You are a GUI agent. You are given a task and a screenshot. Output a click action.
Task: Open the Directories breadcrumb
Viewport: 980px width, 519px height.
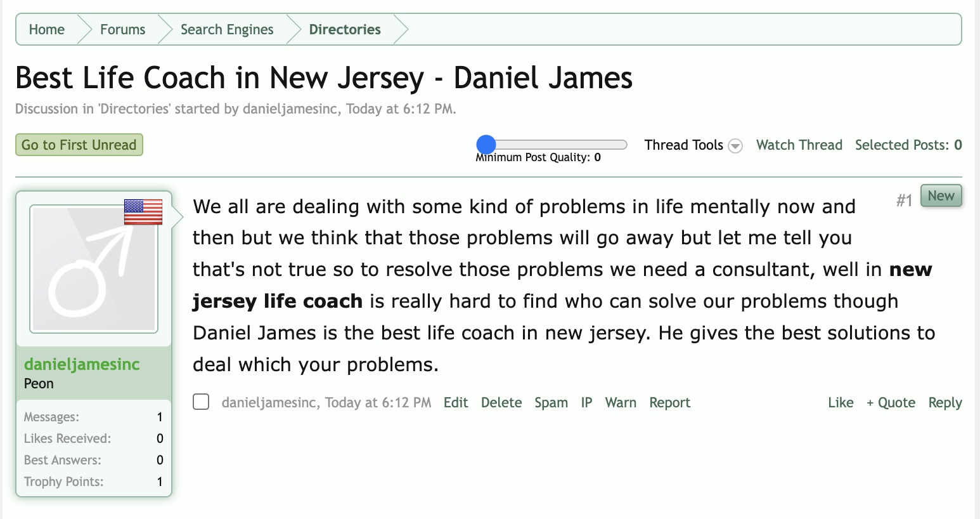345,30
